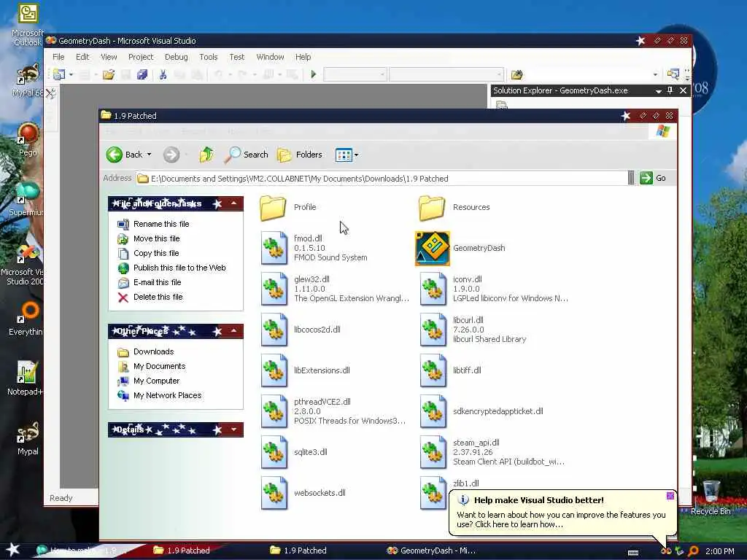Select the Profile folder
This screenshot has width=747, height=560.
[x=273, y=208]
